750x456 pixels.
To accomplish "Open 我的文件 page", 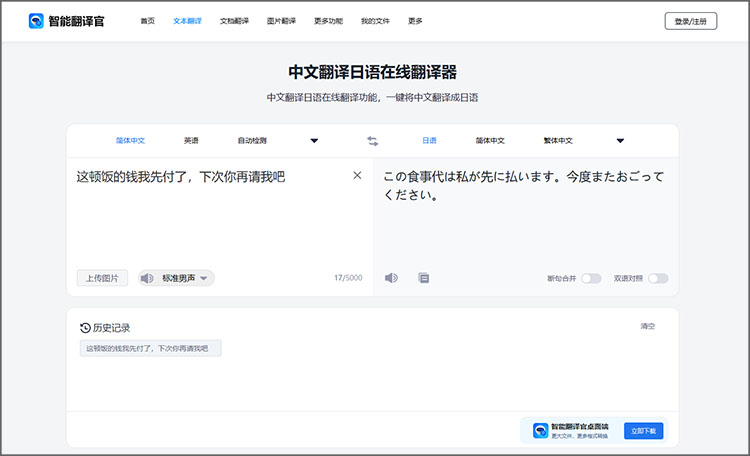I will [375, 21].
